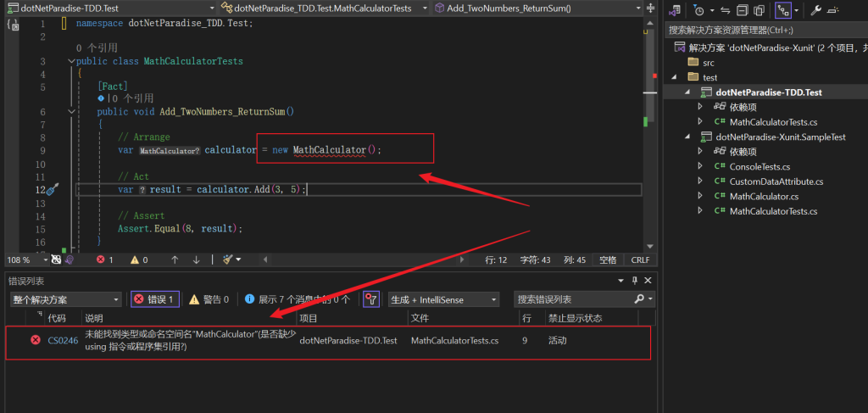Screen dimensions: 868x413
Task: Expand 依赖项 under dotNetParadise-TDD.Test
Action: pyautogui.click(x=700, y=107)
